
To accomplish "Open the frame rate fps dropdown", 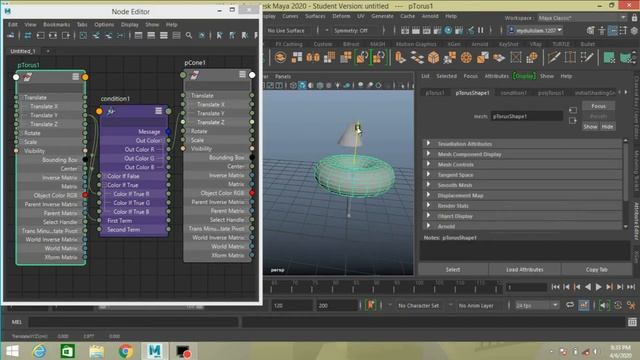I will point(536,305).
